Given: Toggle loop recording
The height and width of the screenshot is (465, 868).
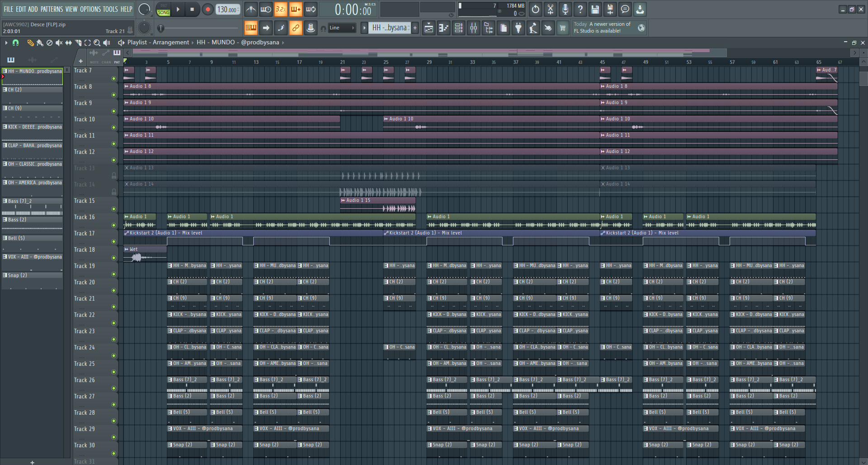Looking at the screenshot, I should (x=311, y=9).
